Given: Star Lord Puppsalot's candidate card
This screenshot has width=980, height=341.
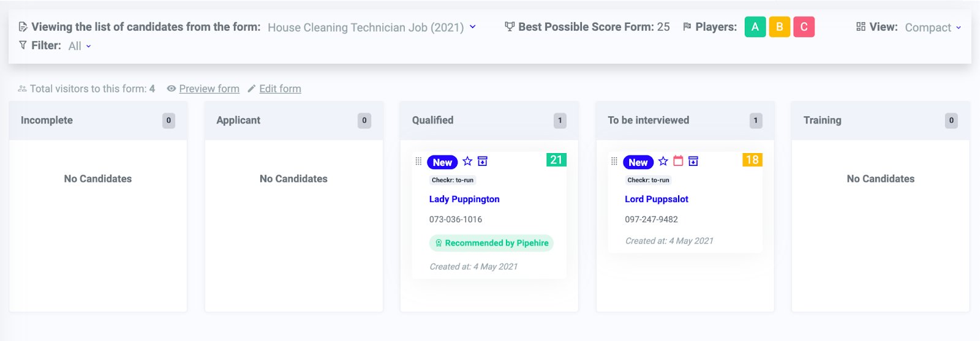Looking at the screenshot, I should click(x=663, y=161).
